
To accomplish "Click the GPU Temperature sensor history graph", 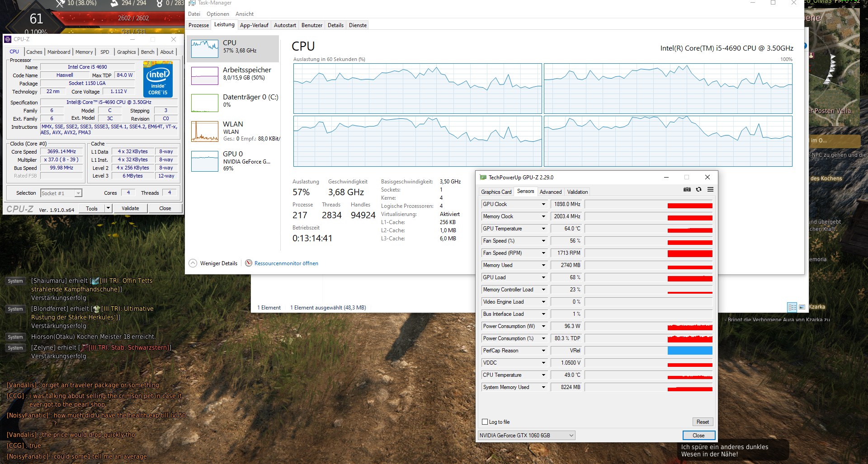I will [649, 229].
